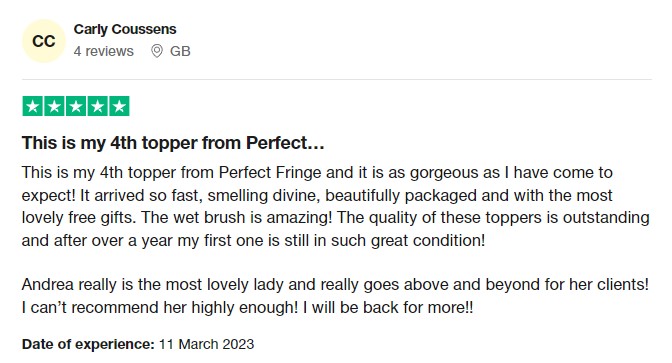Click the '4 reviews' count text
This screenshot has height=363, width=672.
pos(104,51)
